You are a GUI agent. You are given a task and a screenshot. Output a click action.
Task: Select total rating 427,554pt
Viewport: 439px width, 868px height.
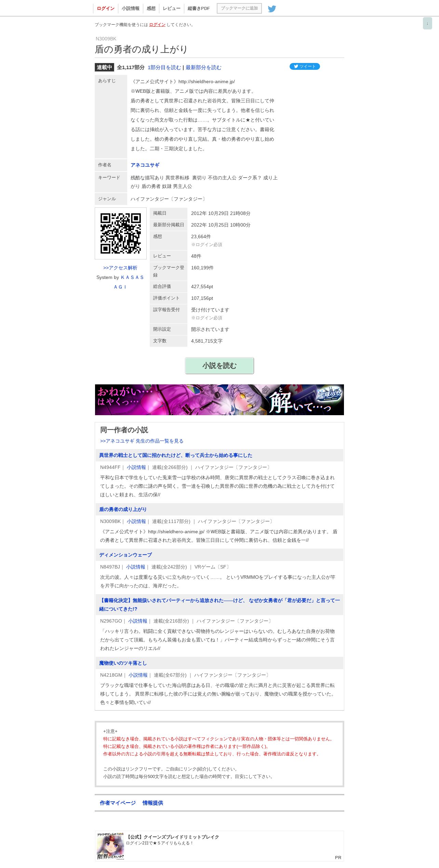point(202,286)
